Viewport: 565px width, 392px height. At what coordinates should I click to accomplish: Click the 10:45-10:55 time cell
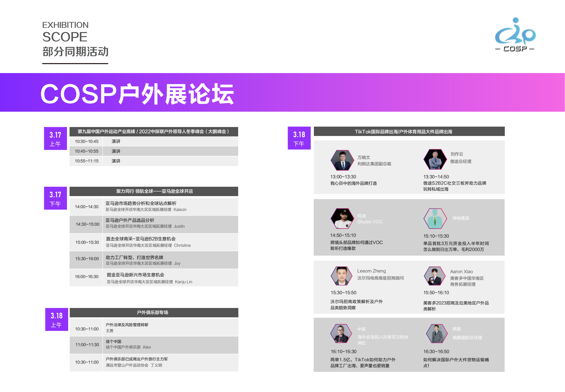pyautogui.click(x=86, y=151)
